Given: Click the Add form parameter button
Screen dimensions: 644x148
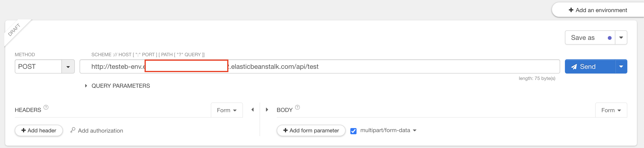Looking at the screenshot, I should 311,130.
